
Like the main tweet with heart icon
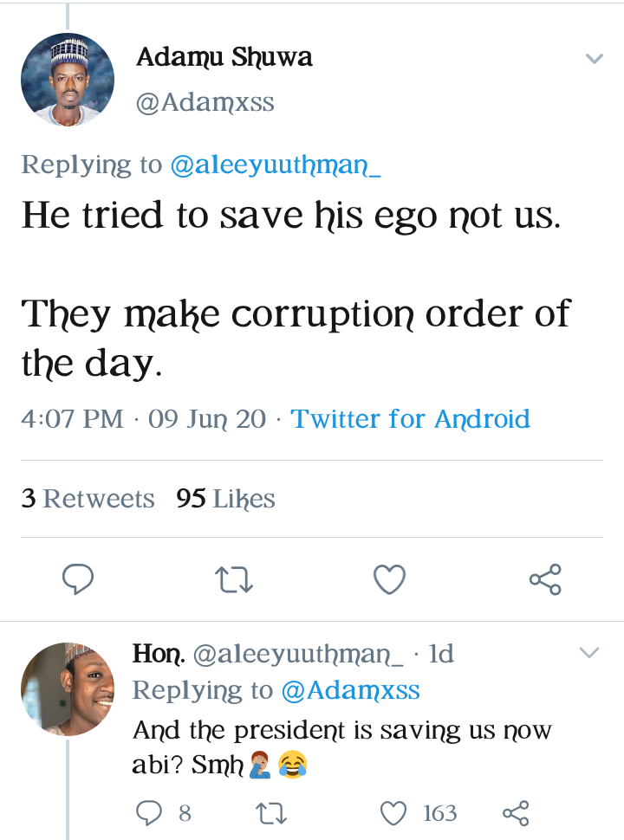389,579
